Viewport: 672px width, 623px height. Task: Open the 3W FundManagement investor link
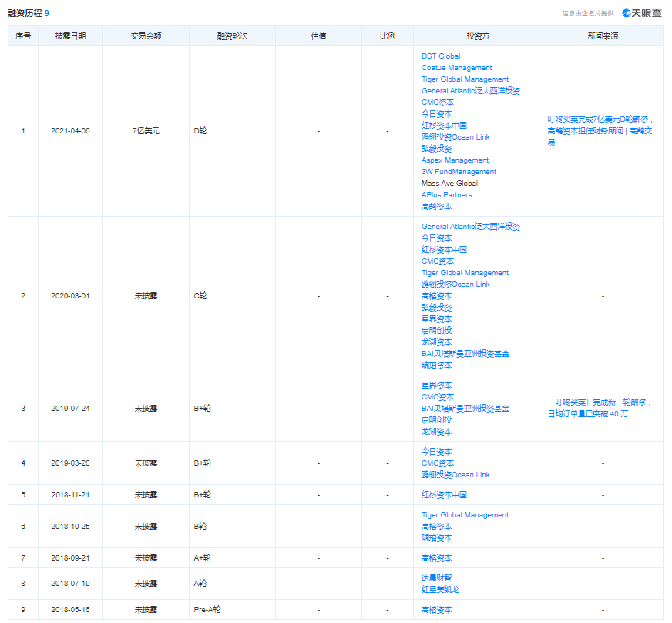[x=459, y=172]
